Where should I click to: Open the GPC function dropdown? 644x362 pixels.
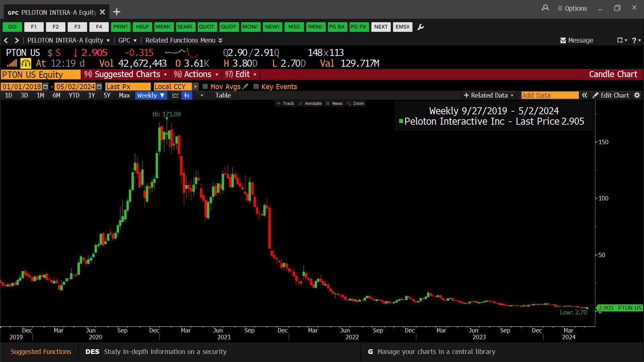tap(128, 40)
